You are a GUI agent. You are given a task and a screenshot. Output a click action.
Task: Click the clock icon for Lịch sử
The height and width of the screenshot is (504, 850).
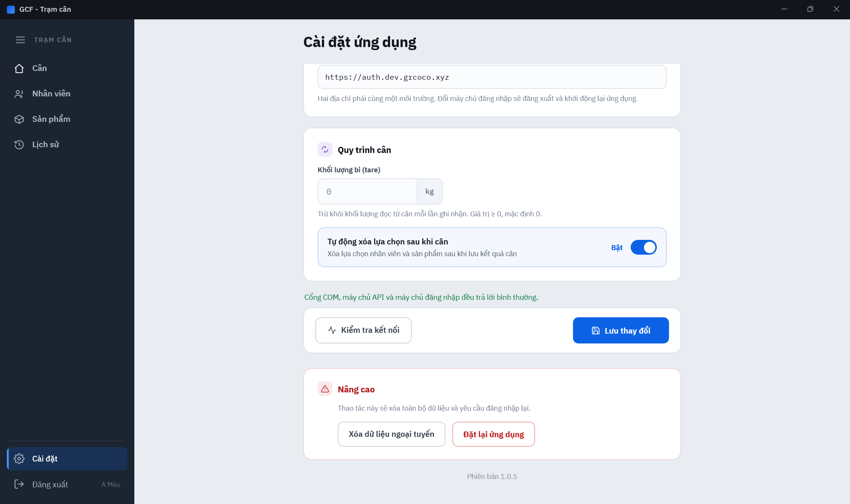(19, 145)
